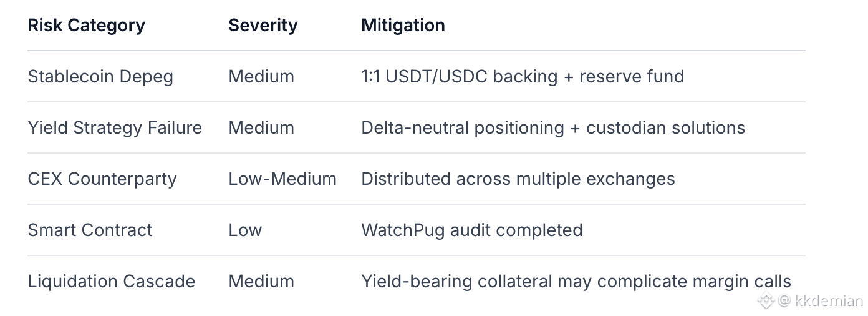868x316 pixels.
Task: Click the Low-Medium severity value
Action: click(x=282, y=179)
